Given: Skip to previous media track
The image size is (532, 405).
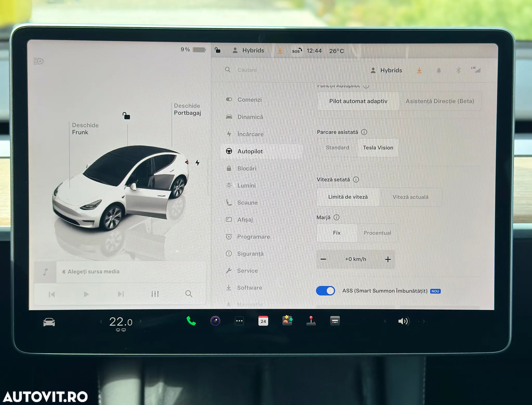Looking at the screenshot, I should 52,294.
